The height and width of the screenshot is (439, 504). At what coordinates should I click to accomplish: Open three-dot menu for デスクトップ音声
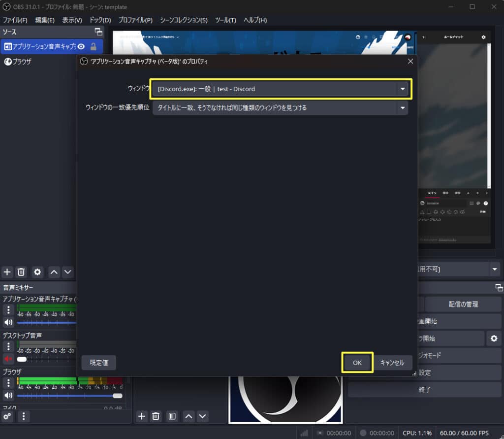pos(8,346)
